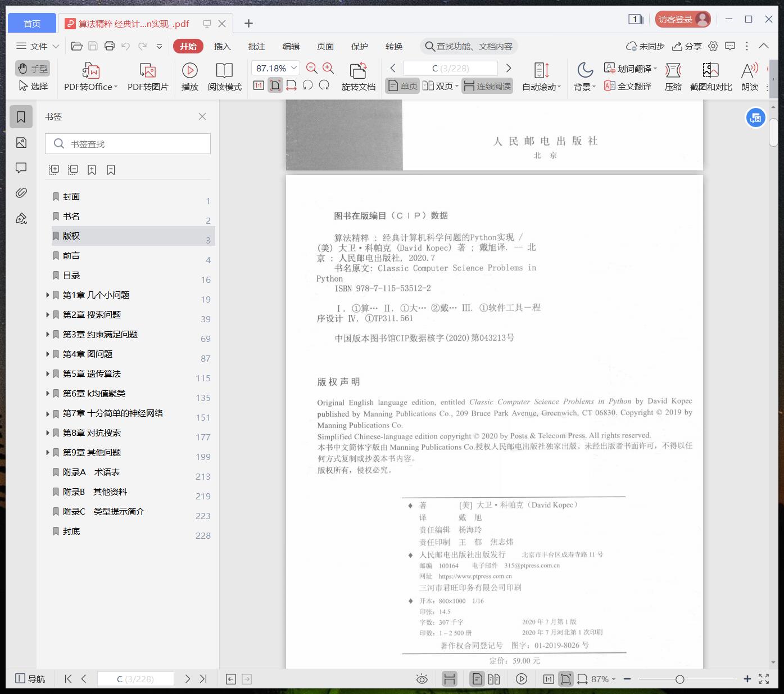Open the 文件 menu
784x694 pixels.
pos(38,46)
